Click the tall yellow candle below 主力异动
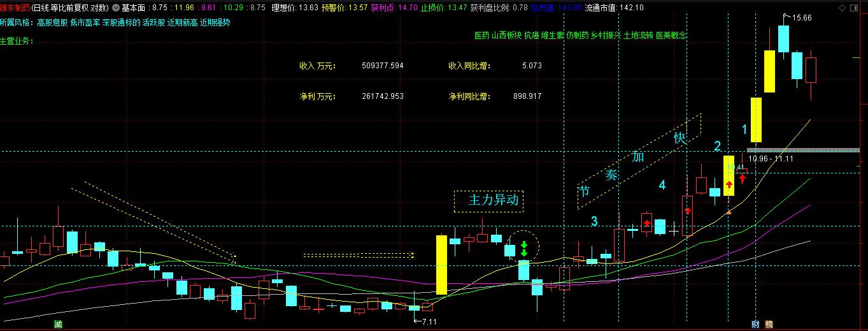Screen dimensions: 868x331 pyautogui.click(x=441, y=265)
